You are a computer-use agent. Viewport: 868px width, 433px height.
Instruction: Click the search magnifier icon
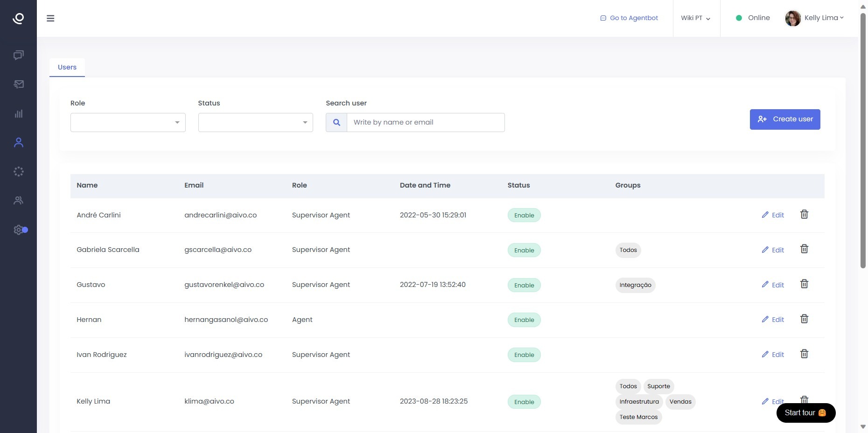coord(336,122)
